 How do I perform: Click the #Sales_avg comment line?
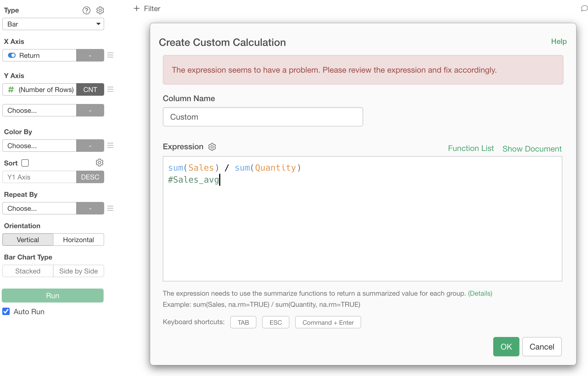[x=194, y=180]
